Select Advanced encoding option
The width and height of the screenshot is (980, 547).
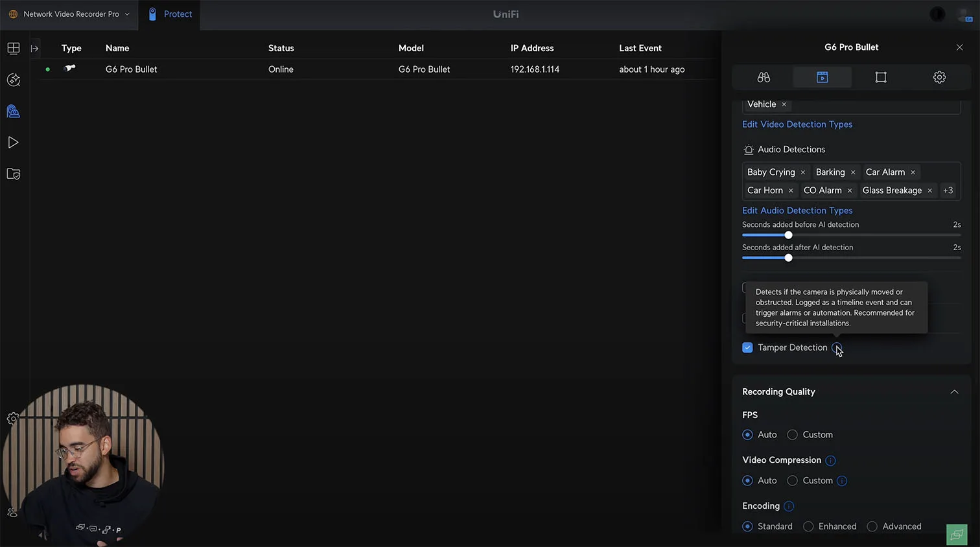pos(872,526)
